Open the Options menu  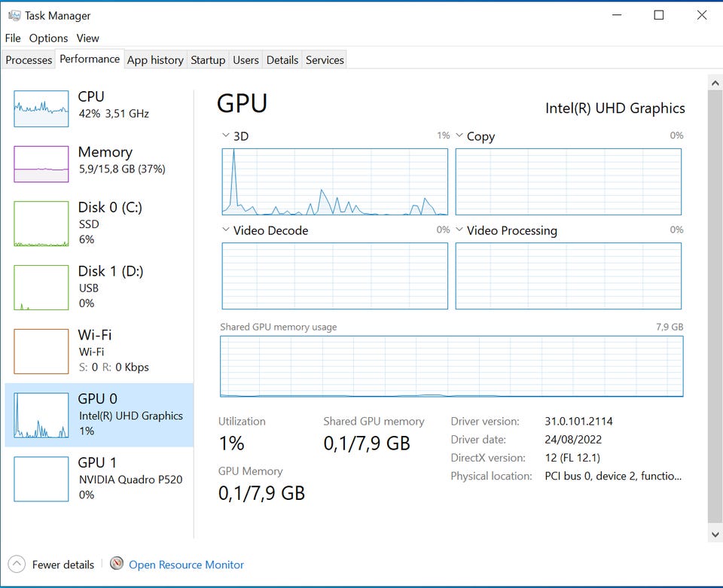point(48,38)
